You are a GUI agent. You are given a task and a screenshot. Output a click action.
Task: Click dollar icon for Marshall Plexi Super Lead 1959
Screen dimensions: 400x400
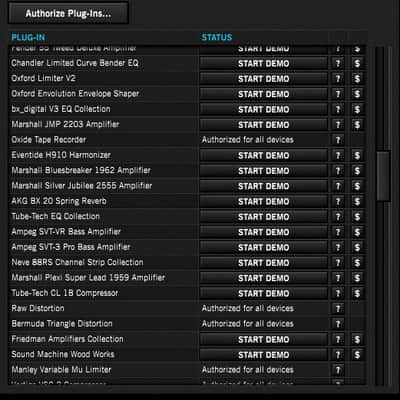pyautogui.click(x=357, y=278)
